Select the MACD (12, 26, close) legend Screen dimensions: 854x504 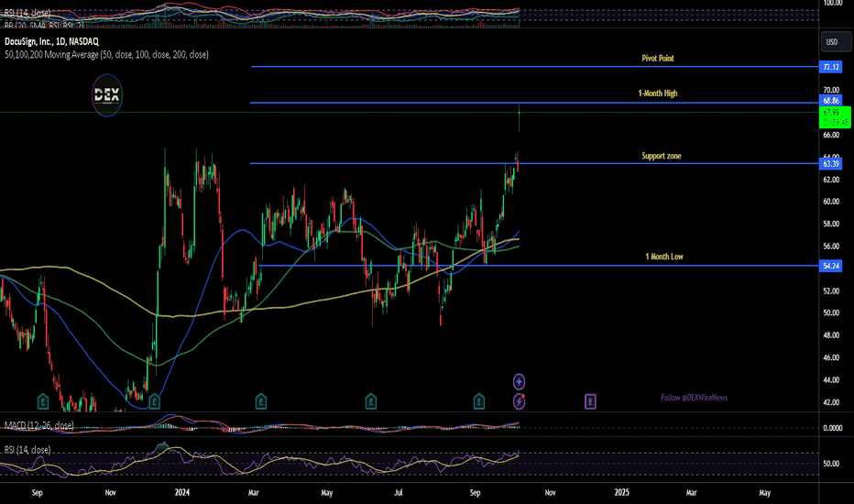pos(38,425)
